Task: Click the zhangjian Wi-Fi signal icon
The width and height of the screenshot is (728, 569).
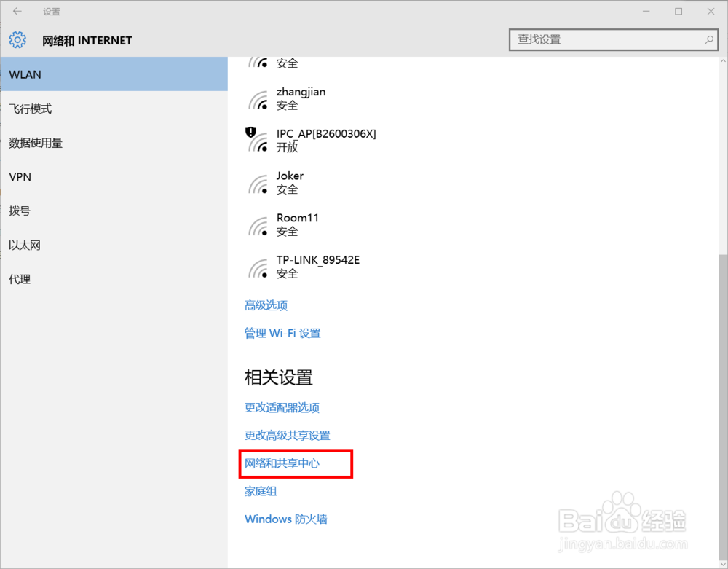Action: click(x=259, y=98)
